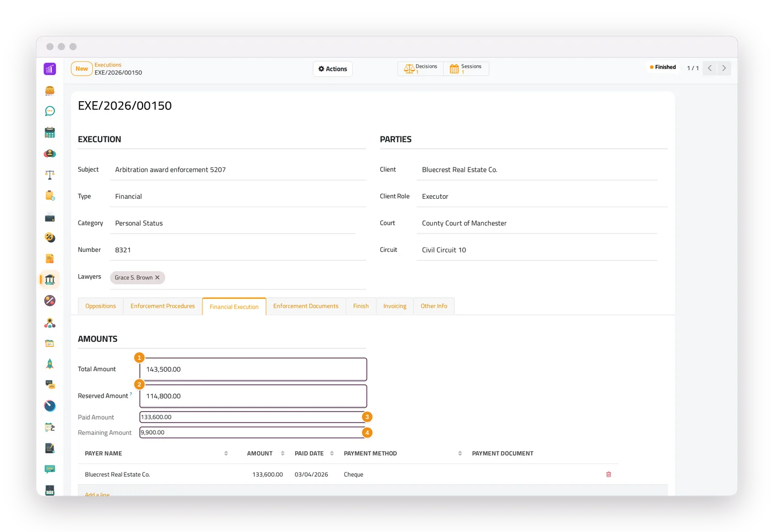Viewport: 774px width, 532px height.
Task: Sort the table by Payment Method
Action: [460, 454]
